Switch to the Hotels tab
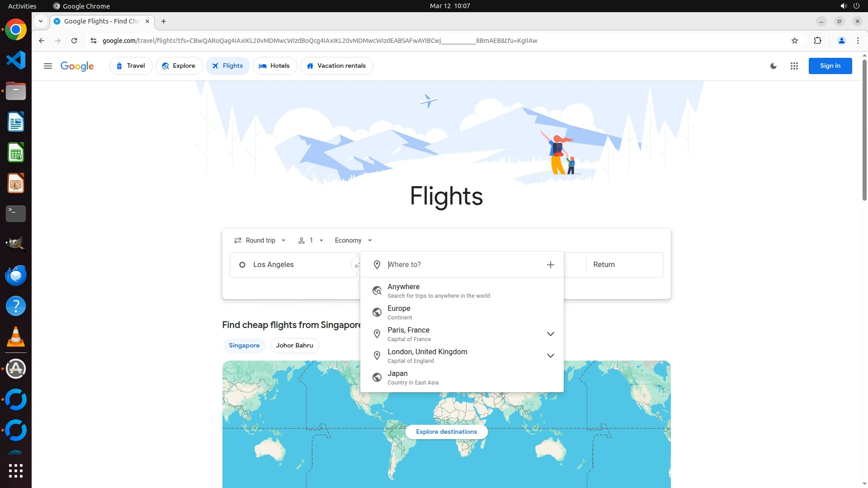Viewport: 868px width, 488px height. 274,66
